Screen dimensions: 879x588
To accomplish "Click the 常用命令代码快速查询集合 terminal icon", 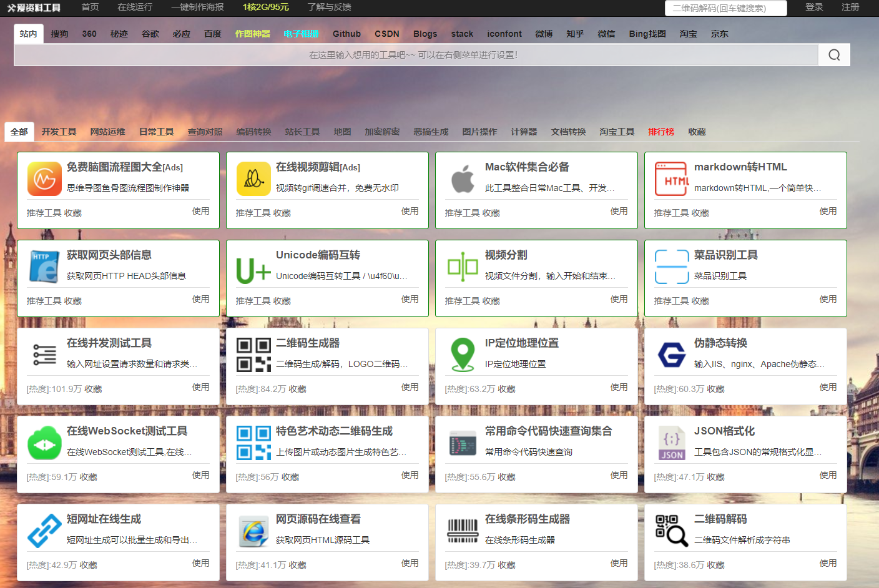I will click(463, 443).
